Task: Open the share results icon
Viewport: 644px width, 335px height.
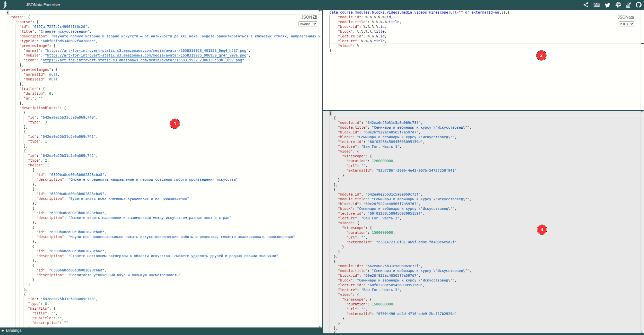Action: pyautogui.click(x=586, y=5)
